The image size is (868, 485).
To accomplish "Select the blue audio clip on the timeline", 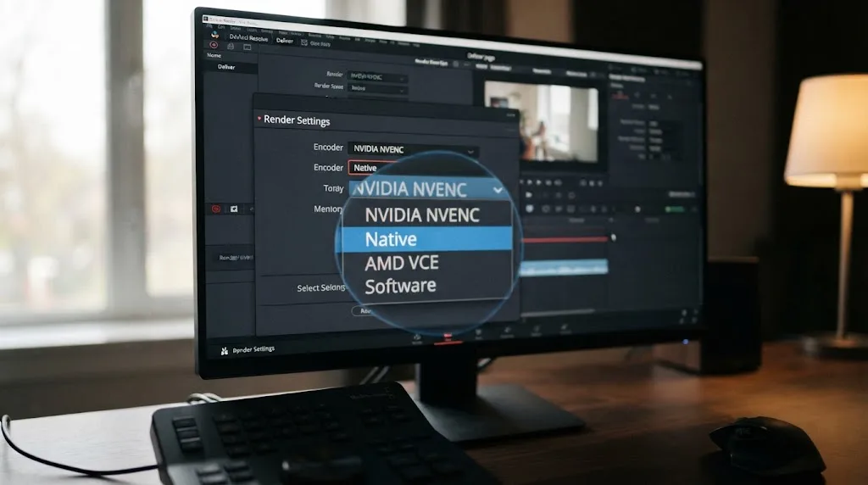I will coord(564,268).
